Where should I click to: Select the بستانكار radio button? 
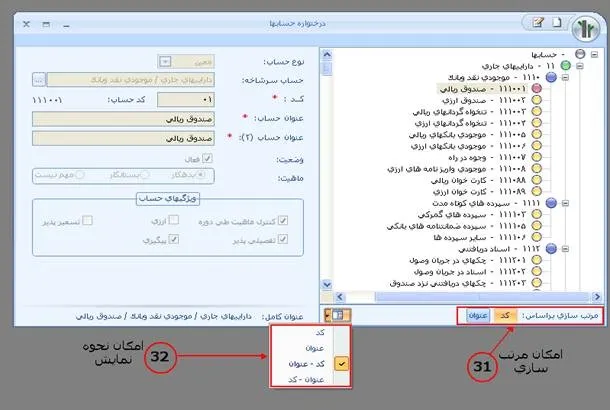[x=145, y=175]
